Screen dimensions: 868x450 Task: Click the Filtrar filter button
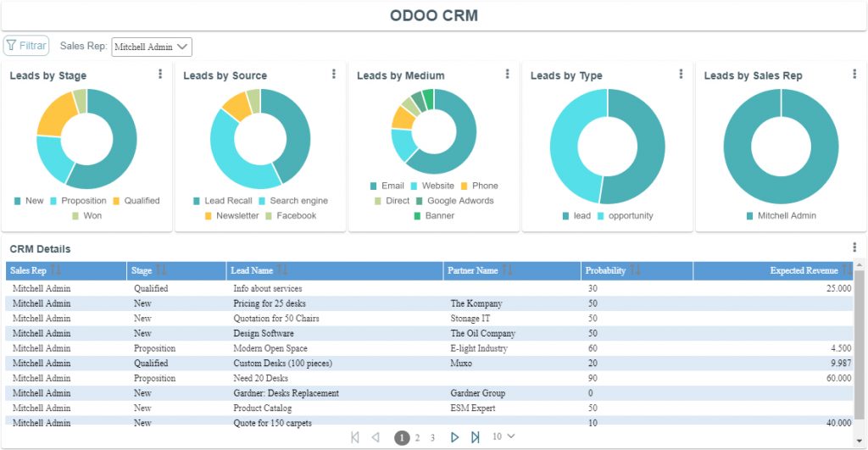click(x=26, y=46)
